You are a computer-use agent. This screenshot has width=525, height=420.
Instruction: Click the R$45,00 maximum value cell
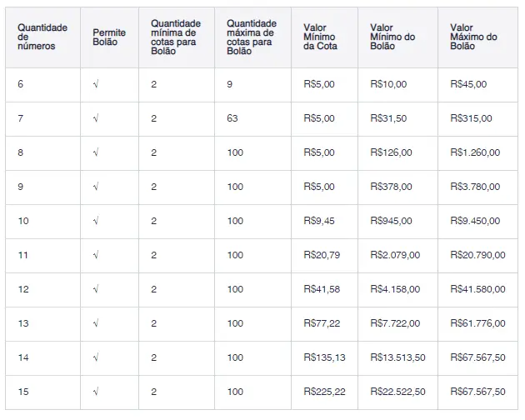click(468, 84)
